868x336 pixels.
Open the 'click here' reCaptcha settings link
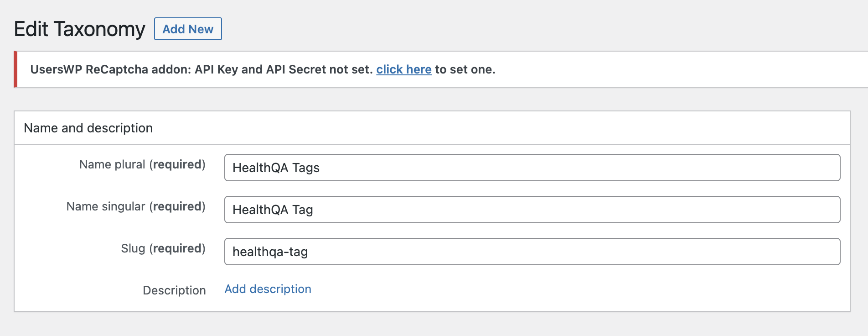point(403,69)
